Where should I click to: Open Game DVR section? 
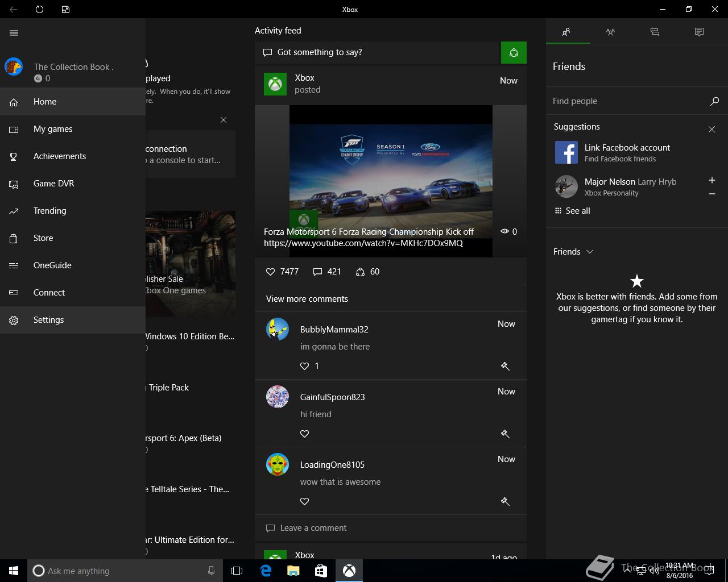(73, 184)
